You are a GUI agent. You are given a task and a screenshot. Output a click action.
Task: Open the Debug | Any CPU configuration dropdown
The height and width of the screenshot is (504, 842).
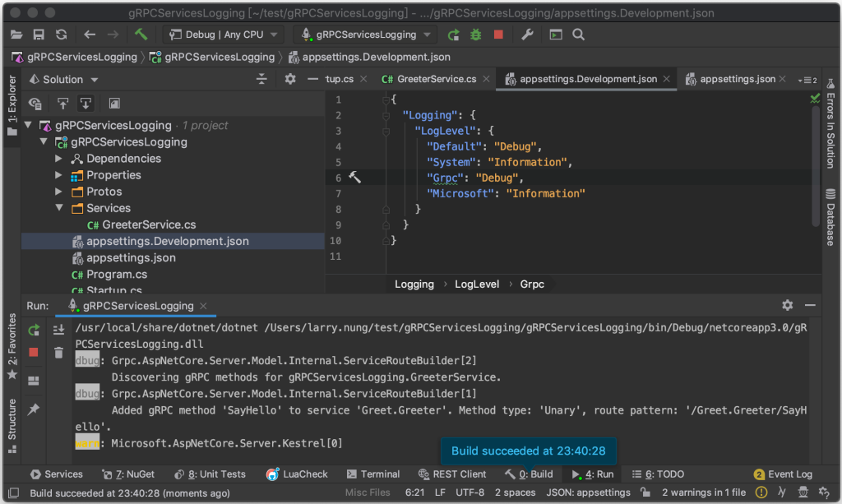pyautogui.click(x=223, y=35)
